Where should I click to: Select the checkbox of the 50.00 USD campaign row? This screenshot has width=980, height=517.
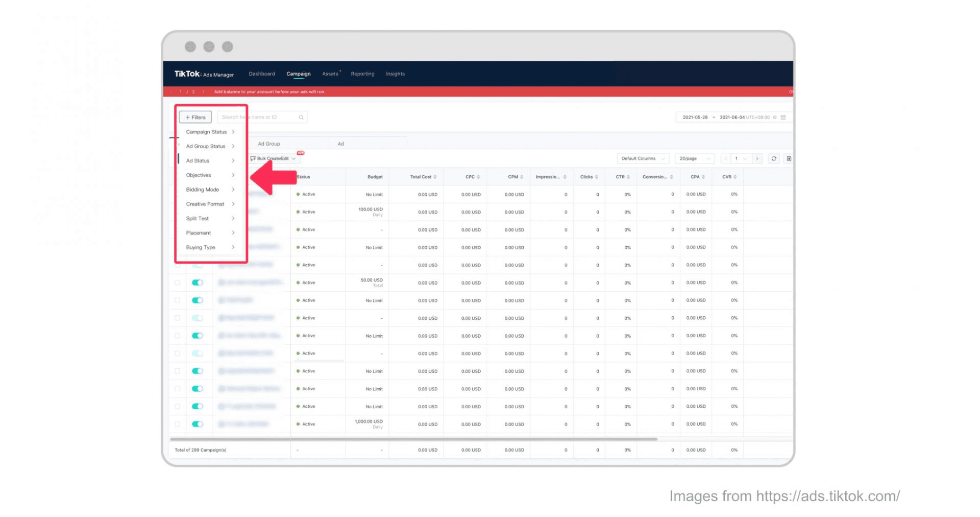tap(177, 282)
